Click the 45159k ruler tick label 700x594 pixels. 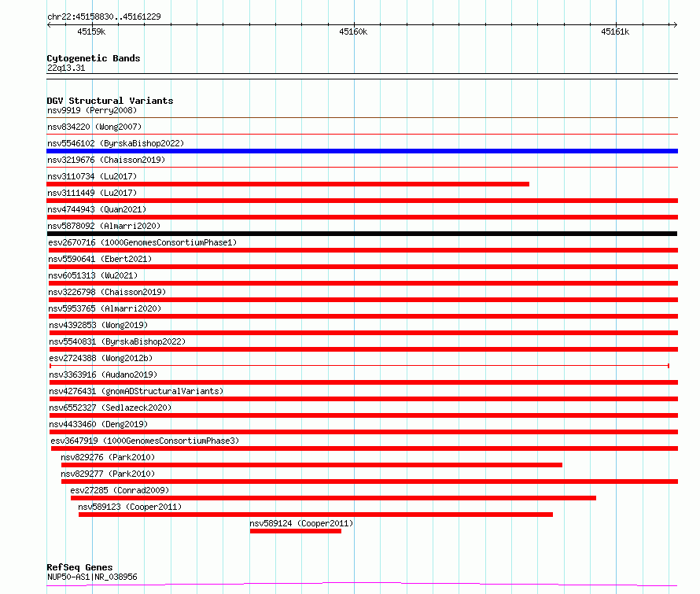(91, 31)
